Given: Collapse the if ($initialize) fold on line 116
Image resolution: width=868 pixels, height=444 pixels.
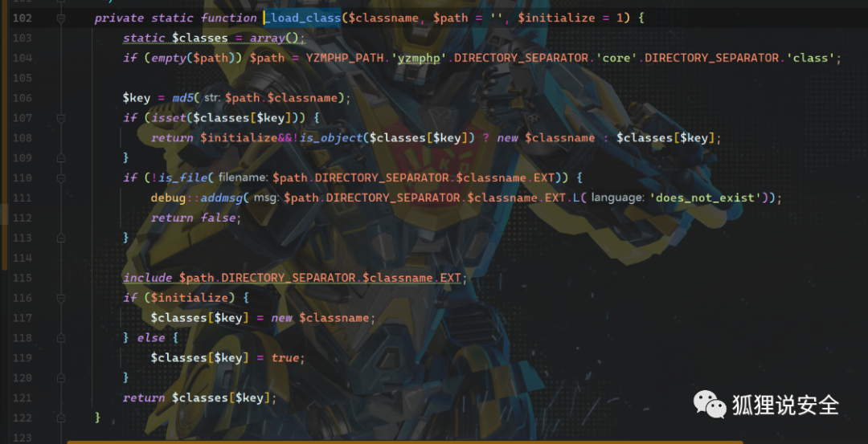Looking at the screenshot, I should (61, 298).
